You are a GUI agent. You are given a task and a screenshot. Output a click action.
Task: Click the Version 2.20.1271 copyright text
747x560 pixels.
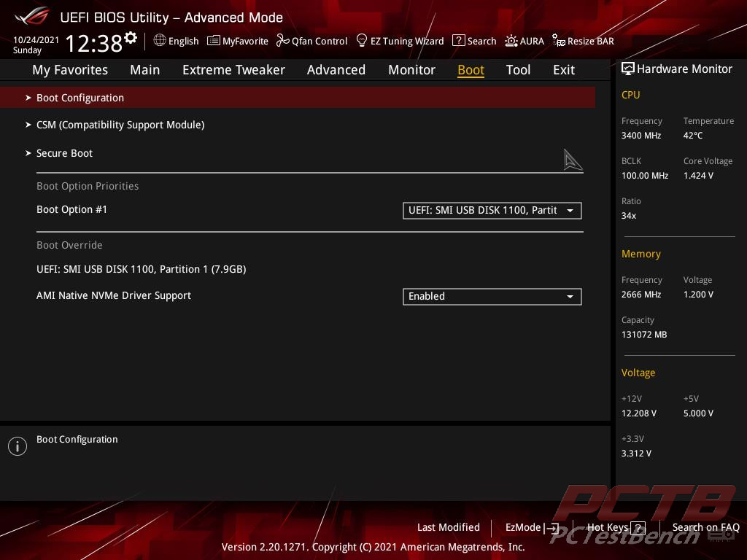click(x=373, y=547)
